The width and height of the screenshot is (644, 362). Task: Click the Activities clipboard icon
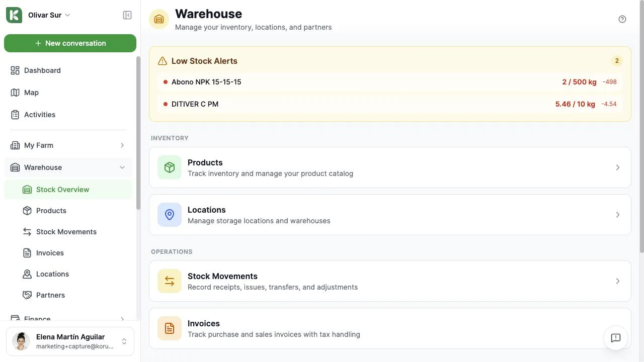(x=15, y=115)
